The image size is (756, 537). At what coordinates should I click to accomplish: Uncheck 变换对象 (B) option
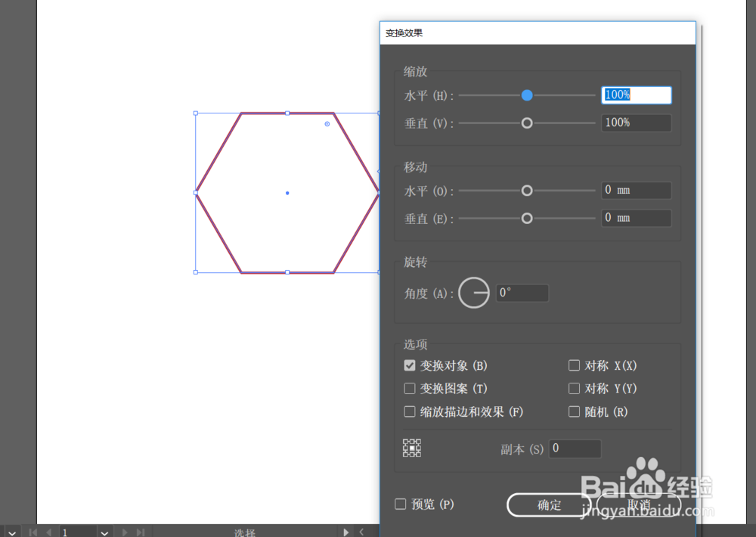[409, 365]
